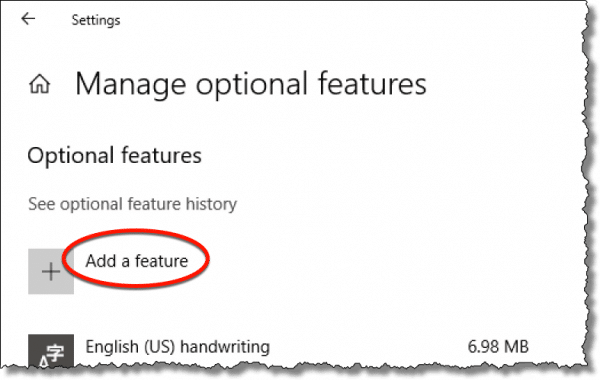Open 'See optional feature history' link
The width and height of the screenshot is (600, 380).
[132, 204]
